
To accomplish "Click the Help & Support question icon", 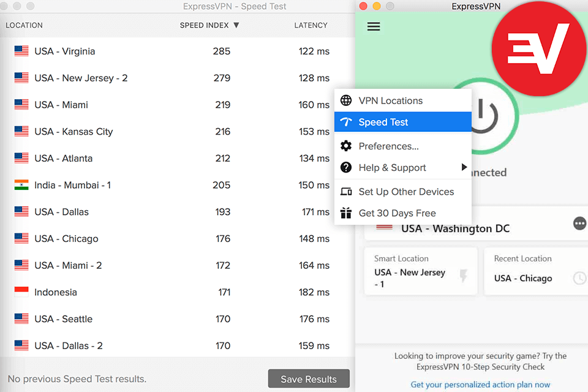I will [x=346, y=167].
